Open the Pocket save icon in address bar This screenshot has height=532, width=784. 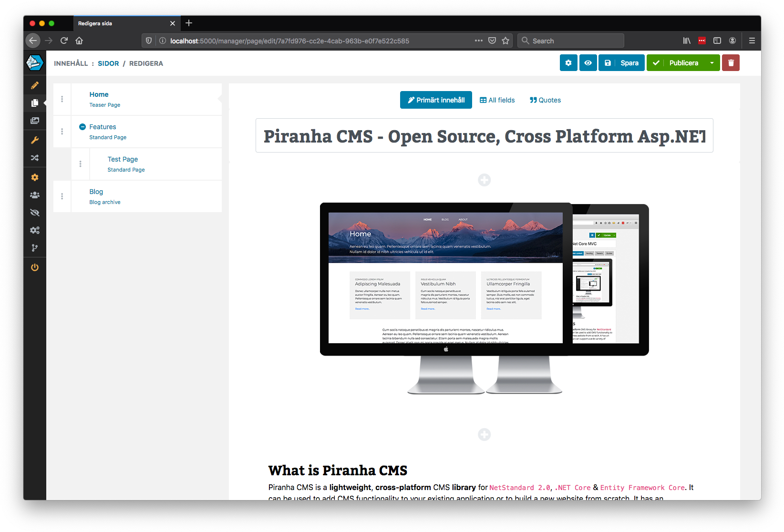pos(492,41)
